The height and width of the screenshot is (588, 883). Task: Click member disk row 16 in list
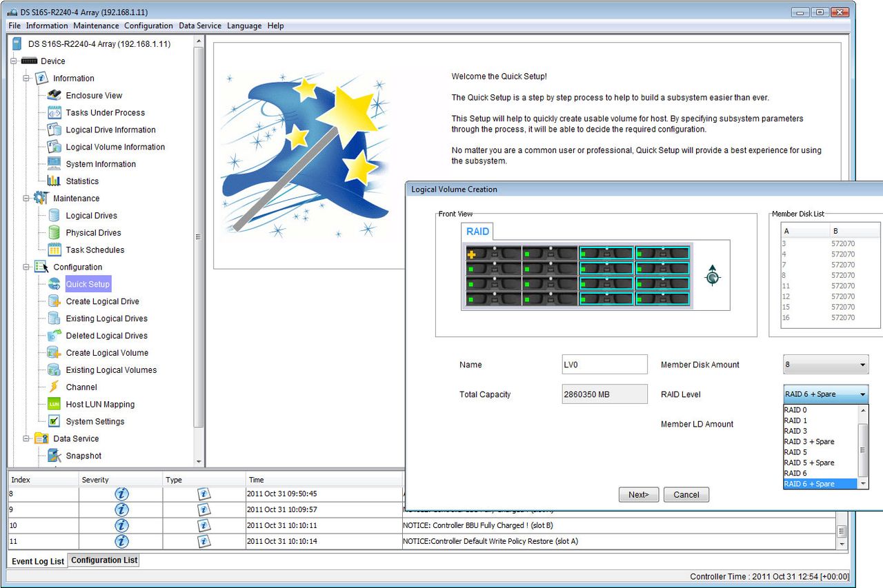(x=830, y=318)
